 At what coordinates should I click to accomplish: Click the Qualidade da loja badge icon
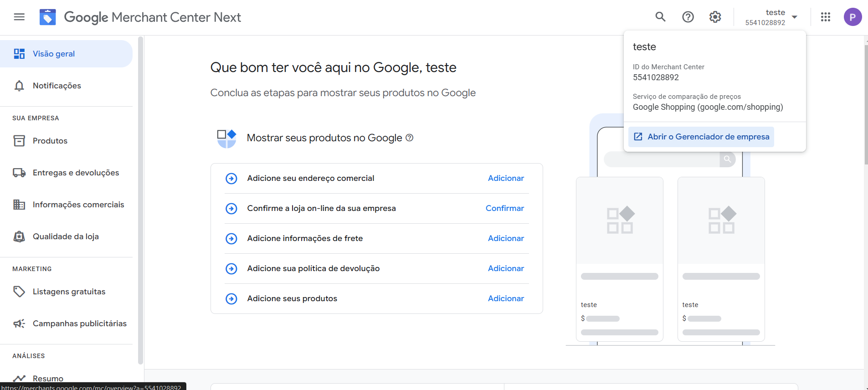(x=19, y=236)
